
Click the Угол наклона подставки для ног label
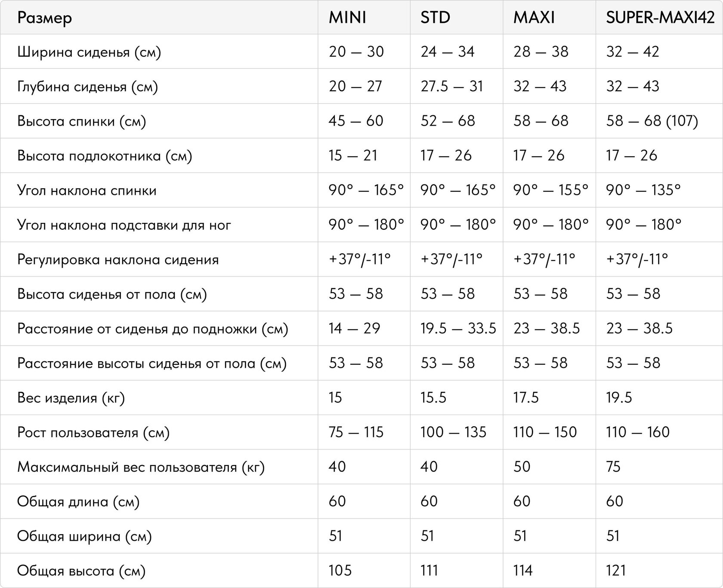pyautogui.click(x=124, y=225)
